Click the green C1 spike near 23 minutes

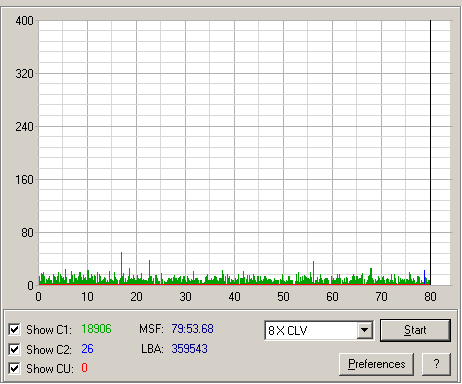pos(149,272)
